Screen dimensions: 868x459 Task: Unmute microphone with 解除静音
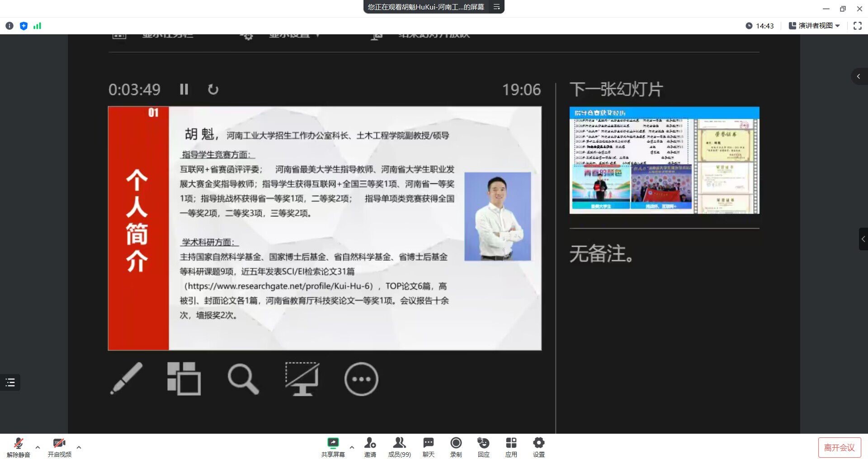pos(19,447)
